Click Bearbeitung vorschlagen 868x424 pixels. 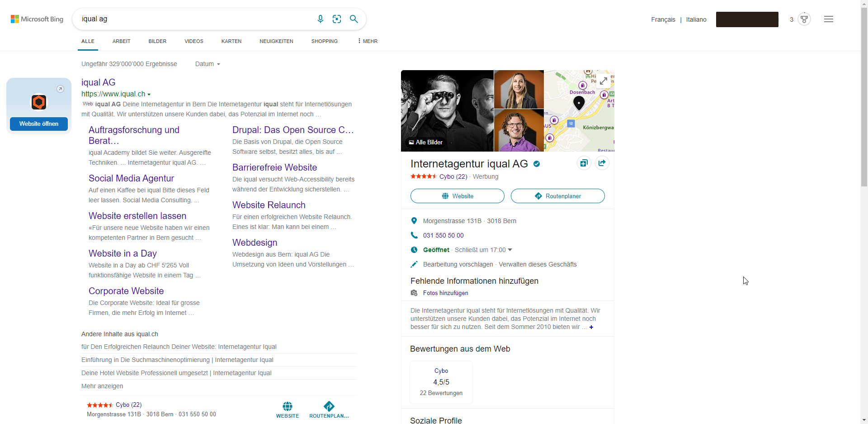[458, 264]
